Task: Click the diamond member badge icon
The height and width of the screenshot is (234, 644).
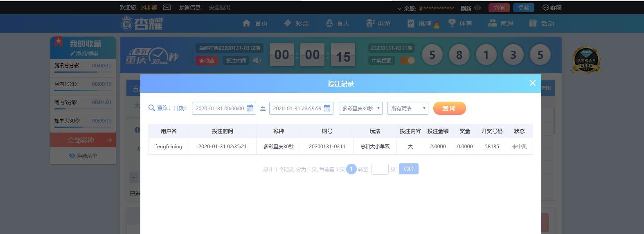Action: pyautogui.click(x=586, y=60)
